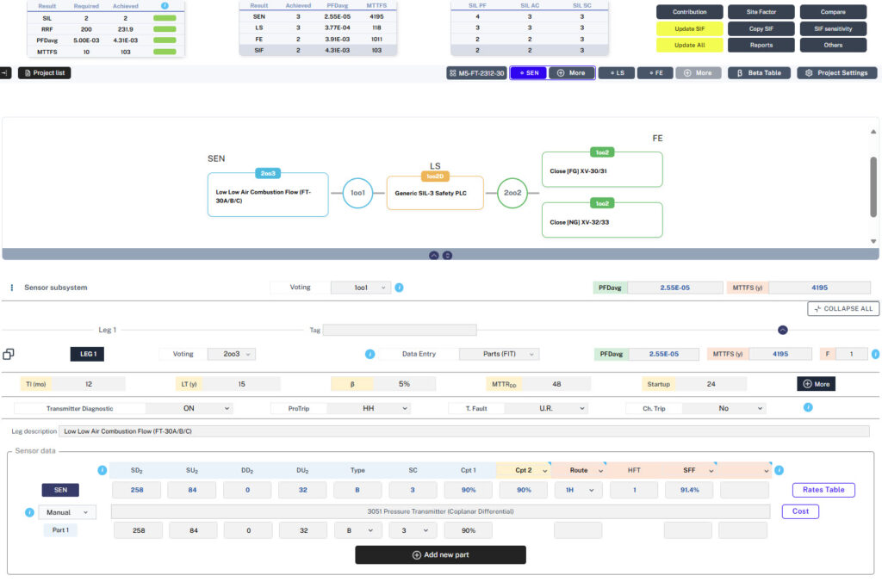Open the Leg 1 voting 2oo3 dropdown
Viewport: 882px width, 588px height.
click(233, 354)
